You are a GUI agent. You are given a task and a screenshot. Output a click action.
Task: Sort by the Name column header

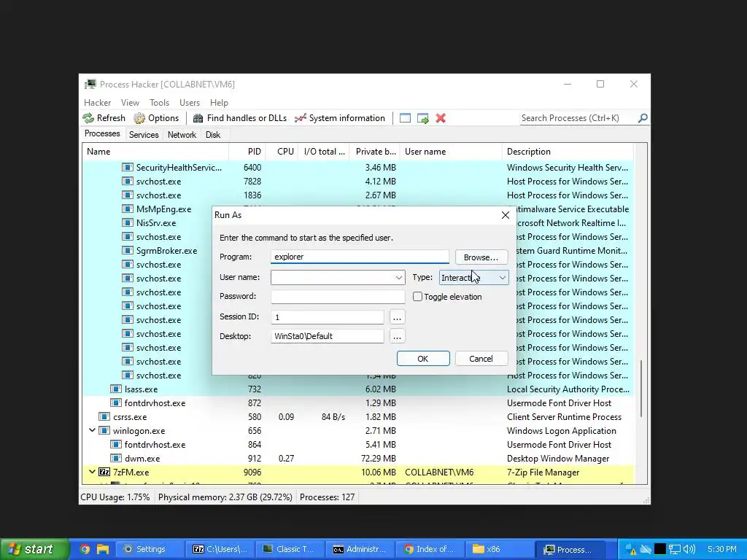[x=156, y=152]
